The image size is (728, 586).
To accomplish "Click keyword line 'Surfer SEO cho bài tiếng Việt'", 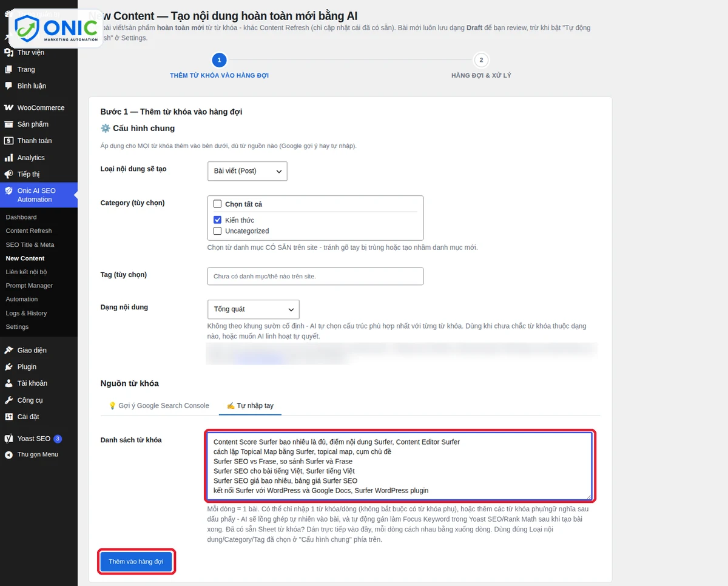I will click(x=257, y=471).
